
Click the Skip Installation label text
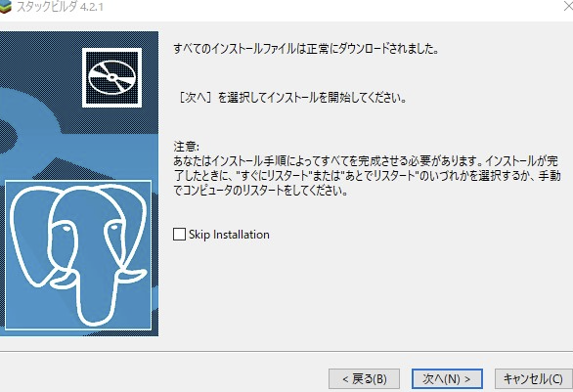tap(229, 235)
